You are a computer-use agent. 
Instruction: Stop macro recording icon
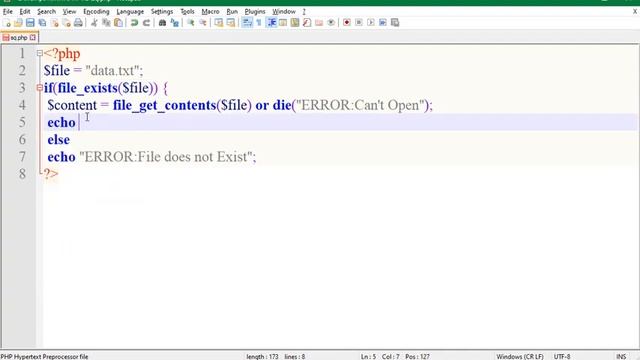pos(359,23)
